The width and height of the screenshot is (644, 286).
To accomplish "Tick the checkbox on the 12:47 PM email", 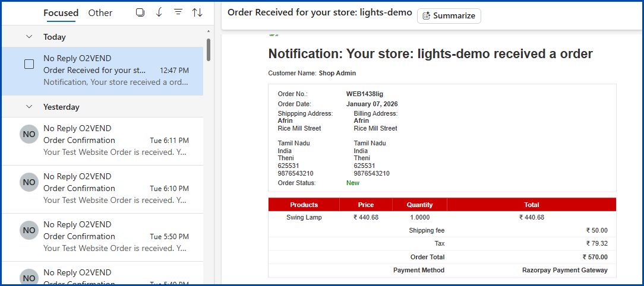I will coord(29,64).
